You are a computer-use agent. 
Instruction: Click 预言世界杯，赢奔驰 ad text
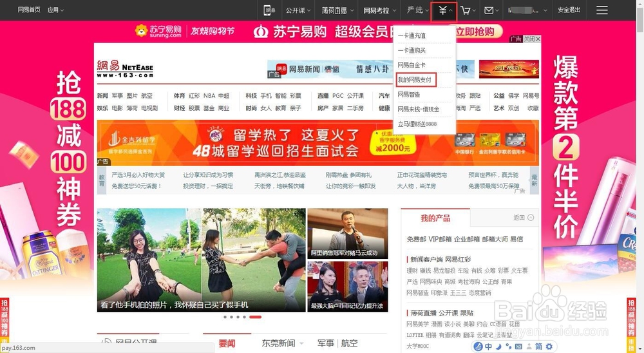point(493,175)
